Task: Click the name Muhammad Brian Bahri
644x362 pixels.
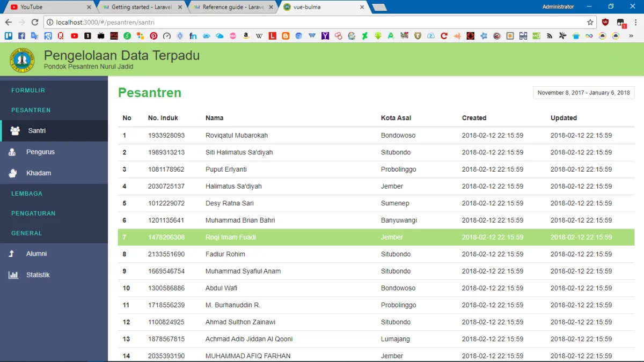Action: tap(240, 220)
